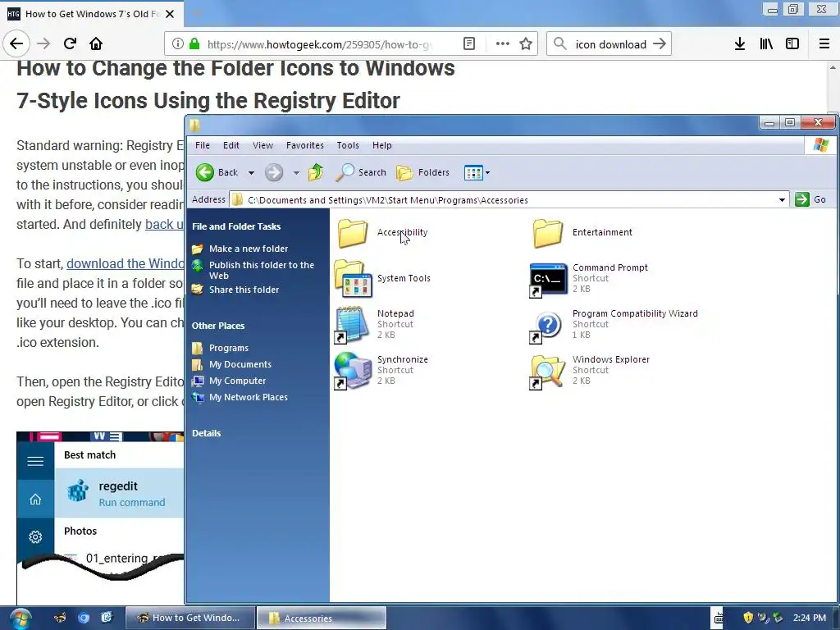The width and height of the screenshot is (840, 630).
Task: Open Firefox page actions ellipsis
Action: point(503,44)
